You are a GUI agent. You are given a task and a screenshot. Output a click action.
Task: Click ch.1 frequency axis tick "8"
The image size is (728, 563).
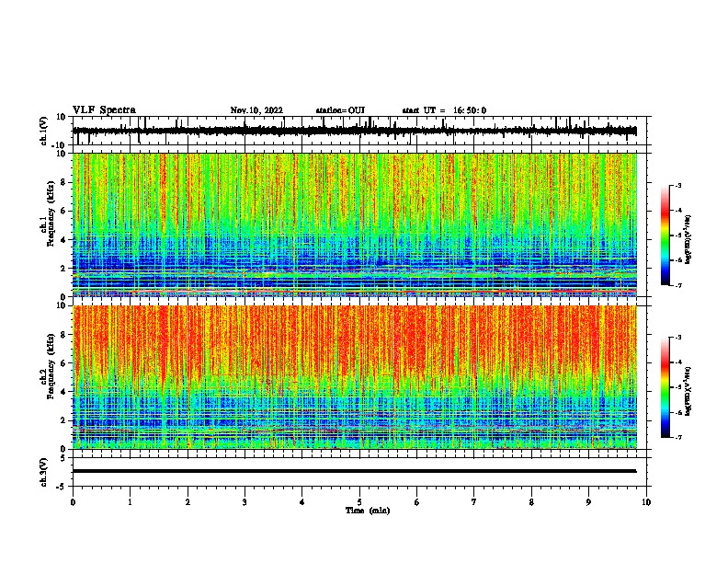(63, 182)
